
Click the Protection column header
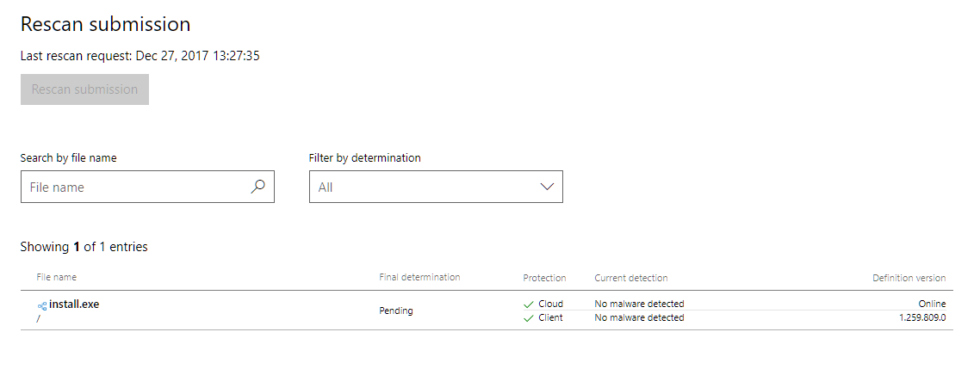point(544,278)
